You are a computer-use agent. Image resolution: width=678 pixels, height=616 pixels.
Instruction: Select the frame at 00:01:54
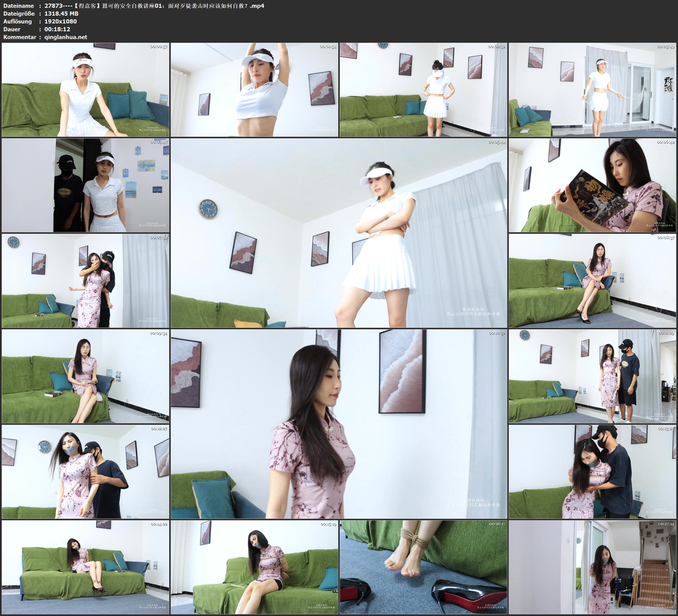click(x=254, y=90)
